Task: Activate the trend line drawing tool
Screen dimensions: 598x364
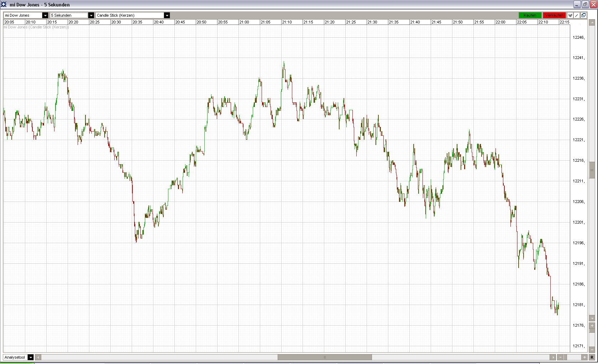Action: (577, 15)
